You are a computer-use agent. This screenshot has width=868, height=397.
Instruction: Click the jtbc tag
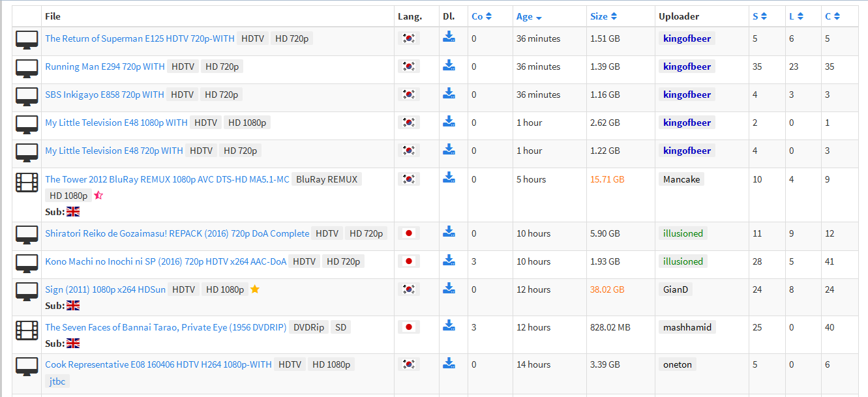click(x=57, y=381)
